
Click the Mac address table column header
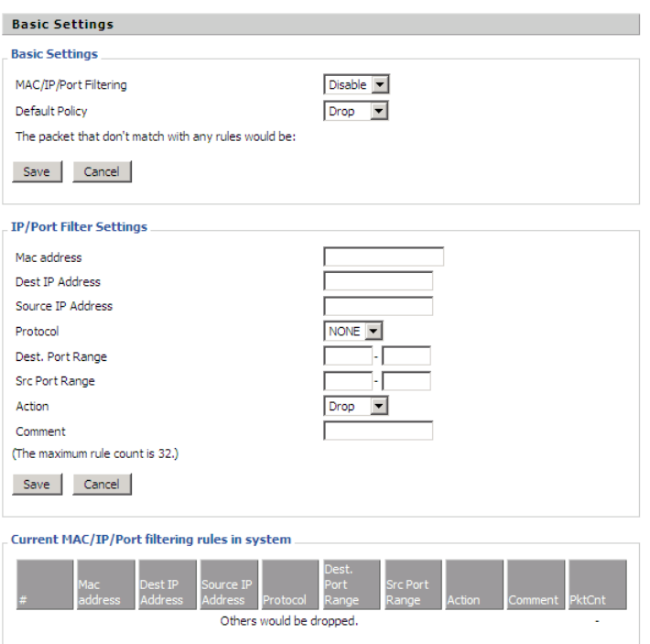(x=106, y=584)
